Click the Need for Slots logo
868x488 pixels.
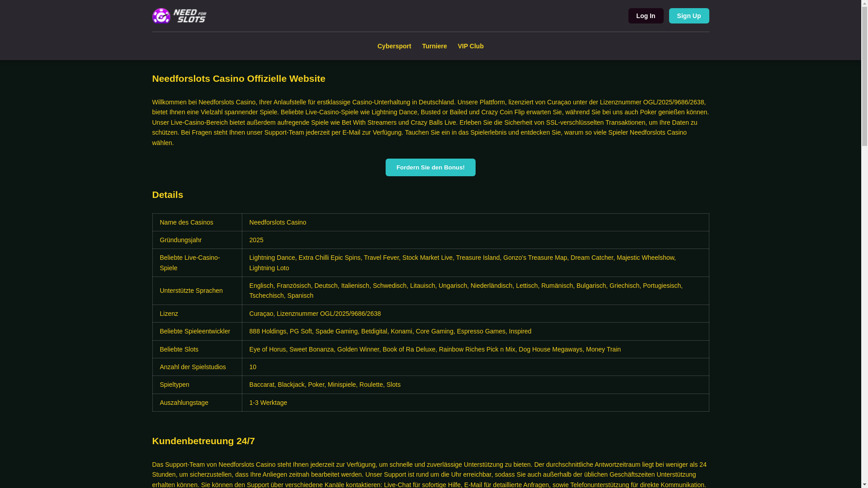pyautogui.click(x=179, y=16)
